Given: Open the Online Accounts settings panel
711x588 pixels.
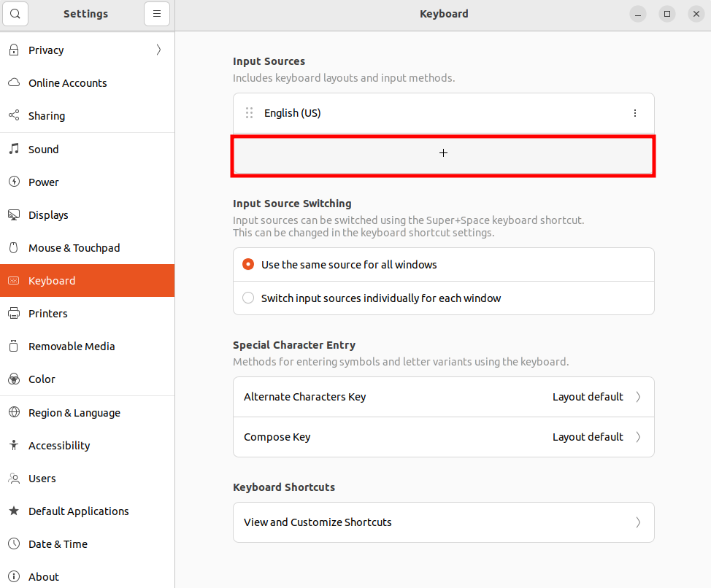Looking at the screenshot, I should 87,83.
